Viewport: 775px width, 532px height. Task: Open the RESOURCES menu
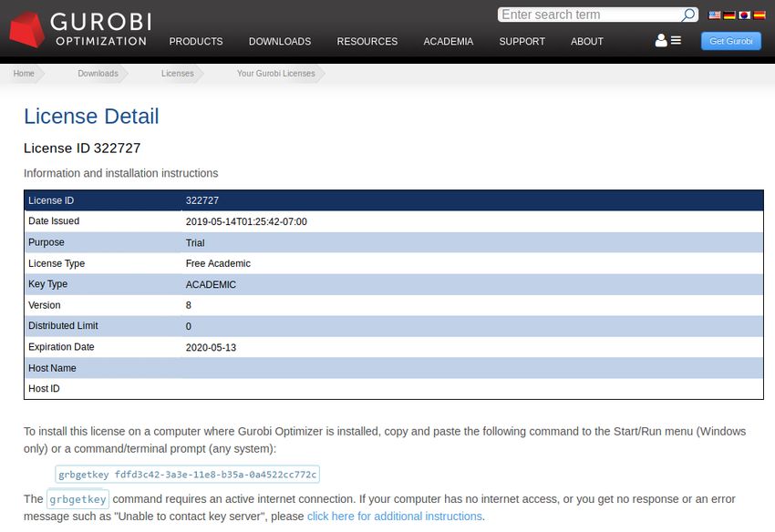(367, 42)
